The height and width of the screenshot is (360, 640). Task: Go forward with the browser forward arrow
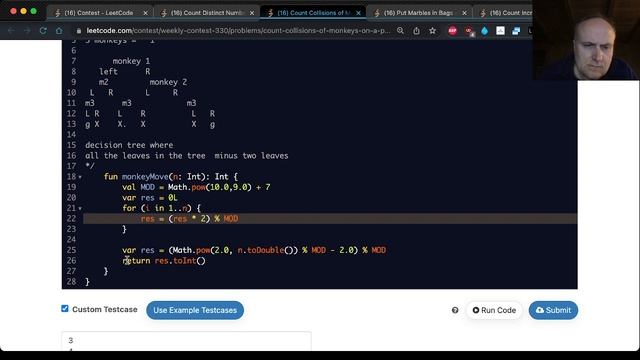27,31
